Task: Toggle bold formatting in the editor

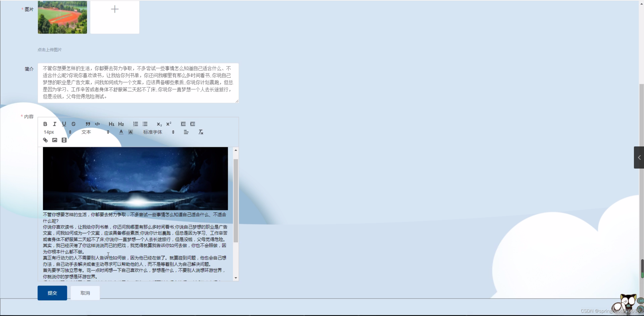Action: point(45,124)
